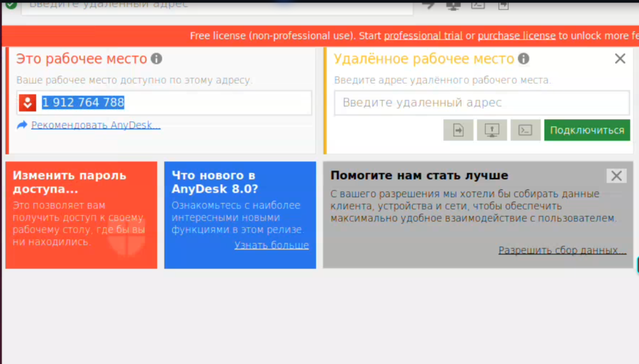Click the red AnyDesk icon beside address
The height and width of the screenshot is (364, 639).
[x=27, y=103]
